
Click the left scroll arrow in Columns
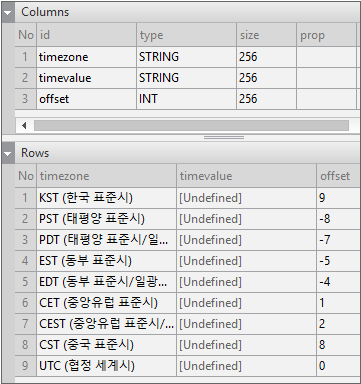(24, 126)
